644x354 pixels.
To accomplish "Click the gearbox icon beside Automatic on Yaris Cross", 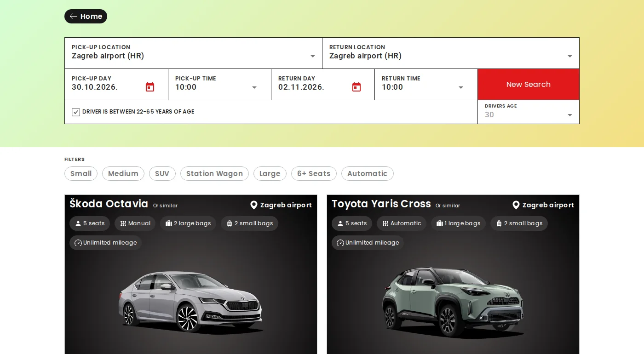I will [385, 223].
